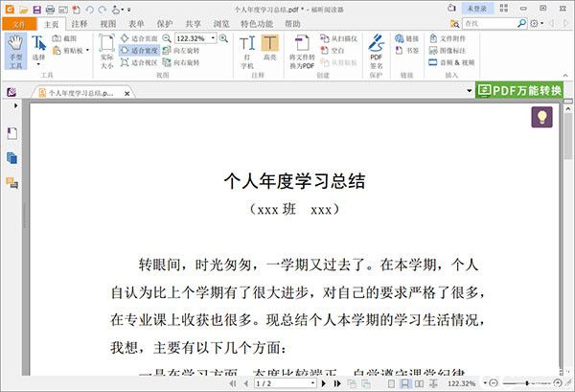Click the folder search icon beside Find box
This screenshot has height=392, width=575.
(454, 23)
